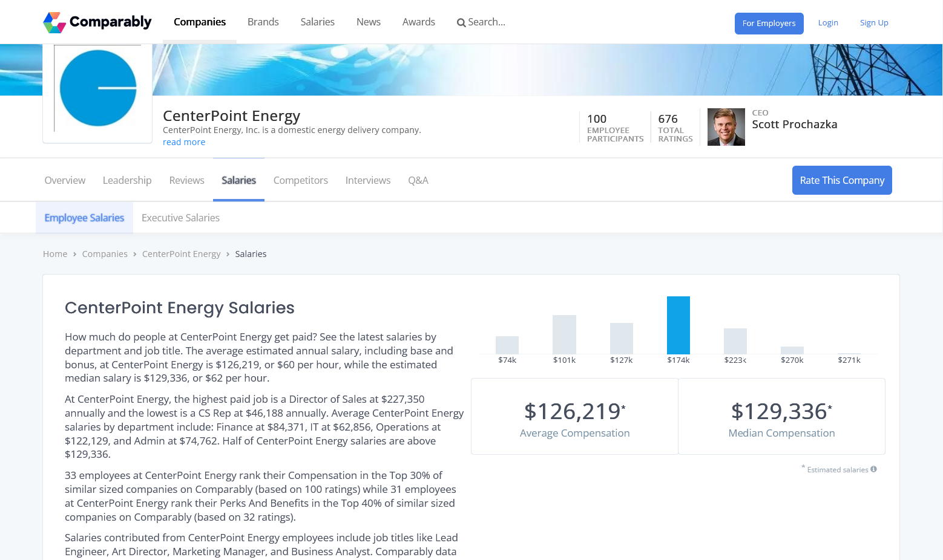Select the Employee Salaries sub-tab

[x=84, y=218]
